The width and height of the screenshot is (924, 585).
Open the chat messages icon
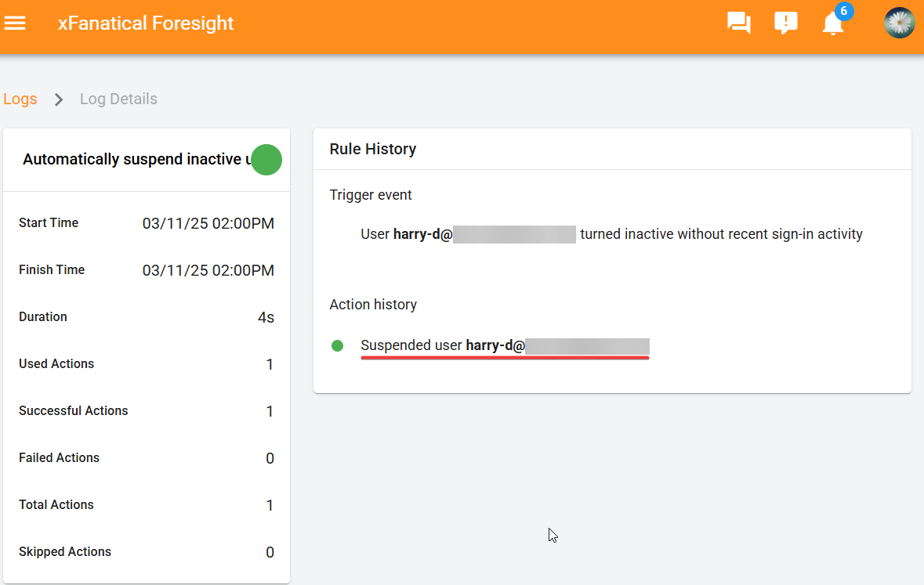[737, 23]
